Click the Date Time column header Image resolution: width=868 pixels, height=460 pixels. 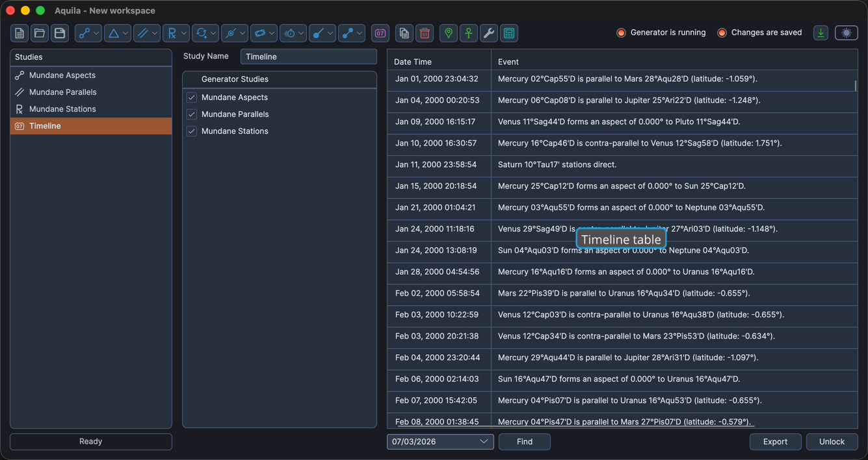point(439,62)
